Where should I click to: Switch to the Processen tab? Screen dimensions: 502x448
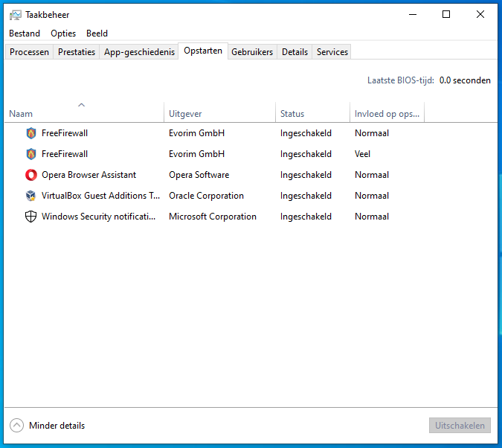pyautogui.click(x=29, y=52)
